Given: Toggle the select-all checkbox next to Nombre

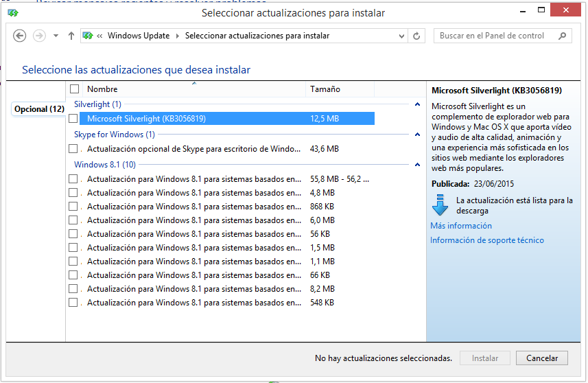Looking at the screenshot, I should (74, 89).
